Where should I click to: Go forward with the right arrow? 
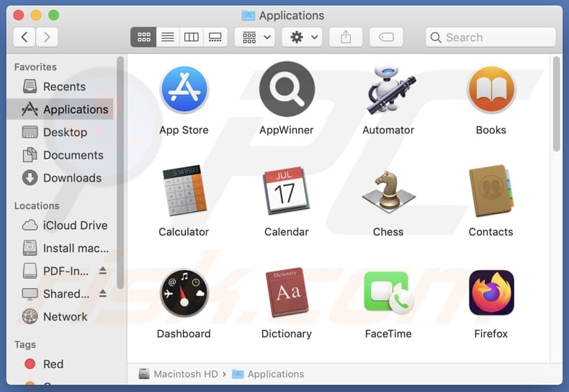coord(47,37)
